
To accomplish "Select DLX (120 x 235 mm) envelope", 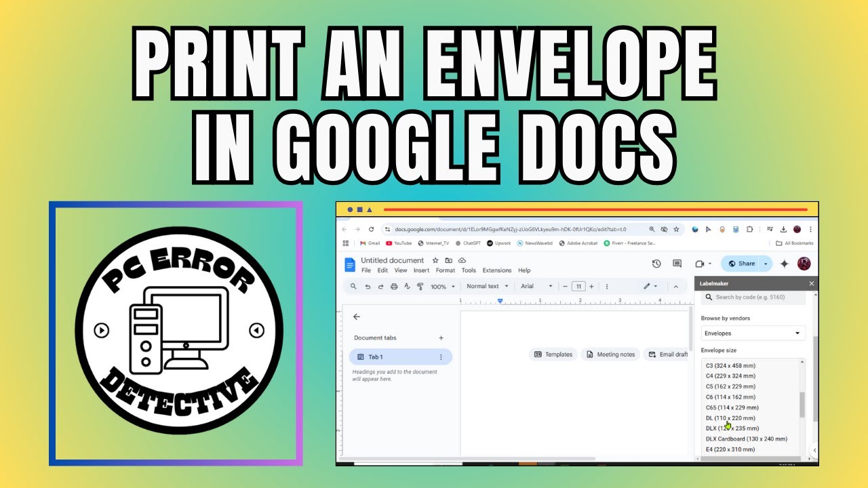I will [732, 428].
